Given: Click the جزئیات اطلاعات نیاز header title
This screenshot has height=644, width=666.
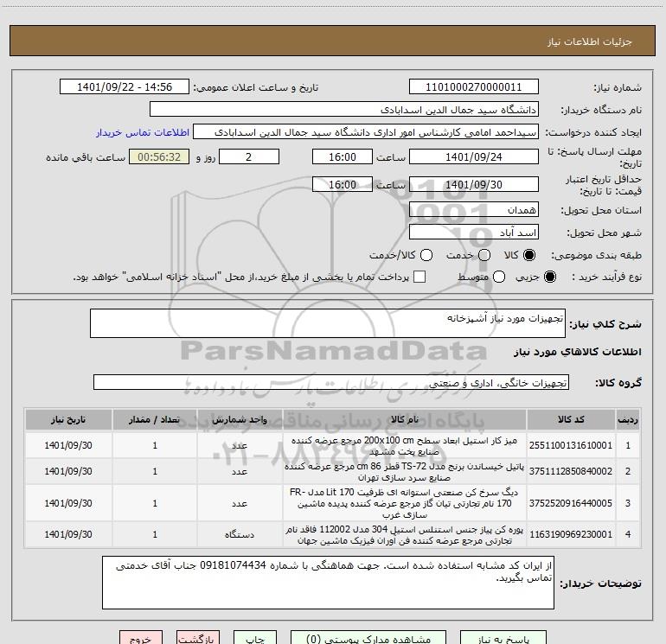Looking at the screenshot, I should pos(589,41).
